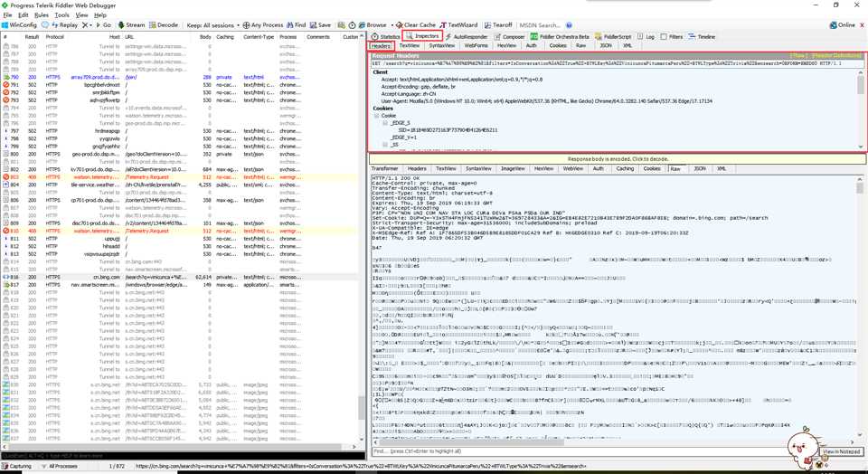Replay the selected session
This screenshot has height=474, width=868.
(65, 25)
